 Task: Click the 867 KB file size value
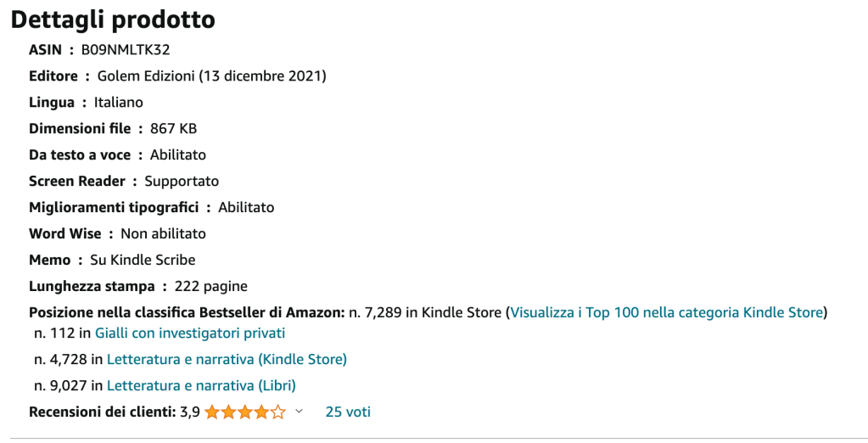point(173,128)
